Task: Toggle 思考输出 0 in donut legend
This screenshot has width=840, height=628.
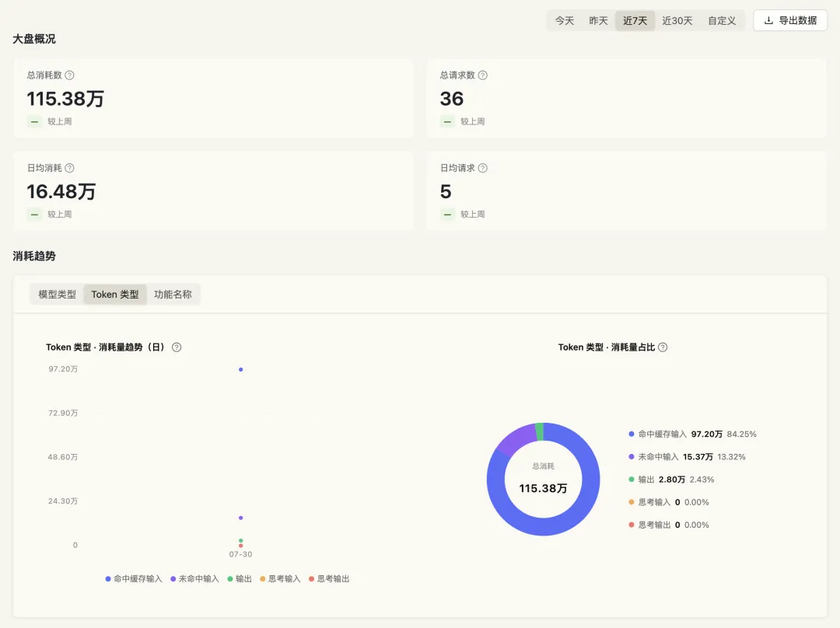Action: point(669,525)
